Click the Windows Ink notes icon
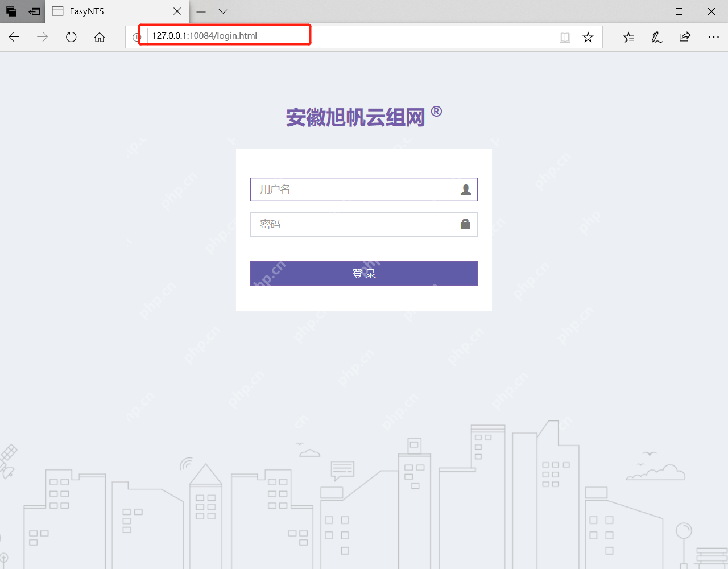This screenshot has height=569, width=728. click(656, 36)
